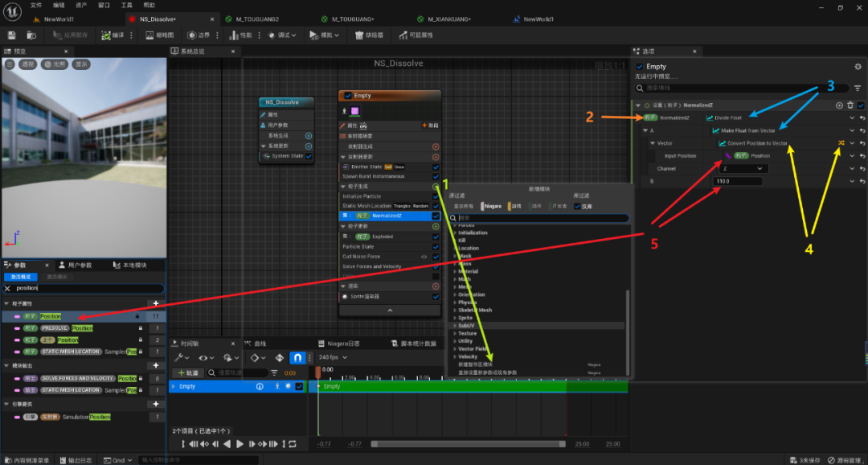Open the 资产 menu

coord(81,5)
